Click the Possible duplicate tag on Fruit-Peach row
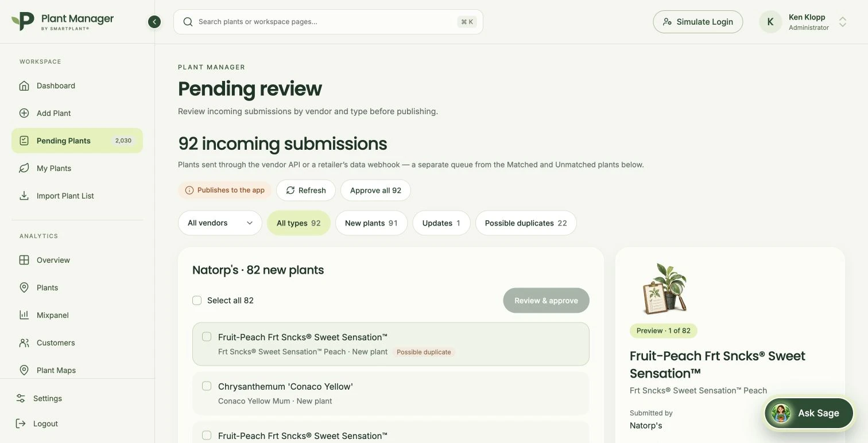This screenshot has height=443, width=868. [424, 352]
